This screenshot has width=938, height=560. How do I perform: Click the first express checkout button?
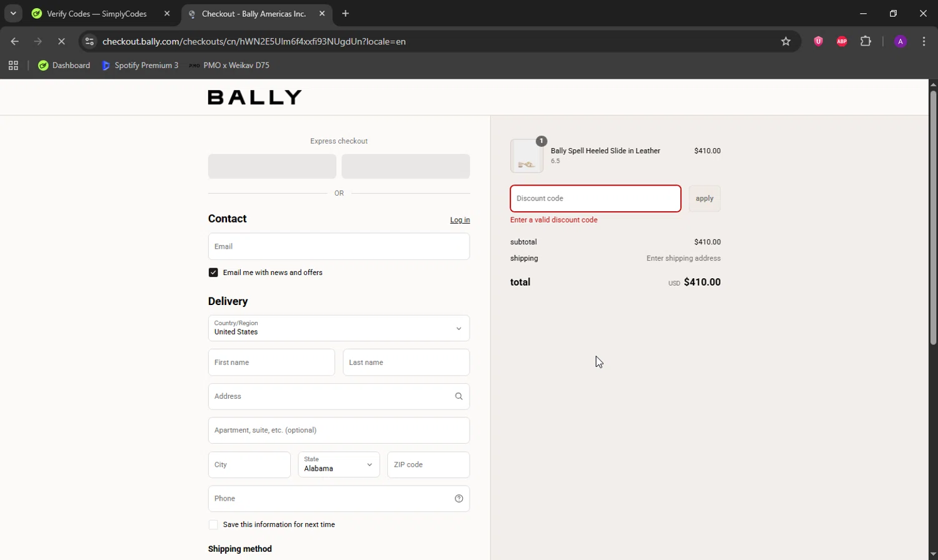[x=272, y=166]
